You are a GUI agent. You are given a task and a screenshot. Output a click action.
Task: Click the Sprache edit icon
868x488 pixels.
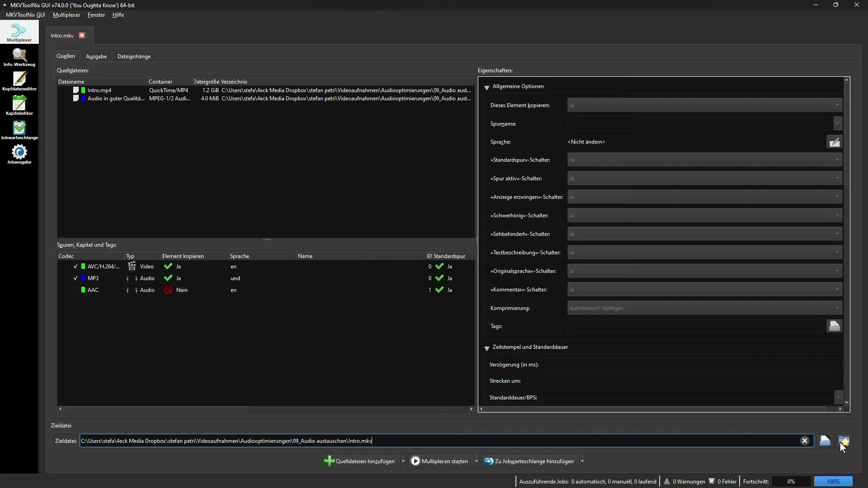[834, 142]
